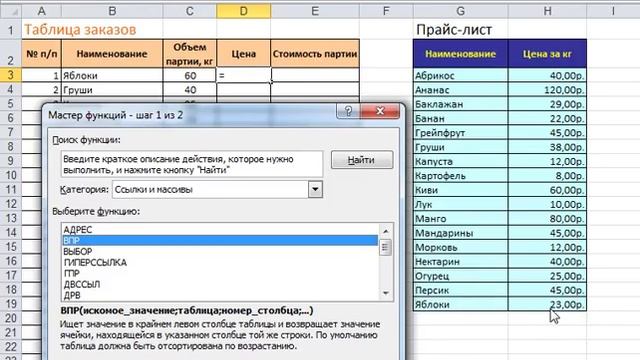
Task: Select column B header
Action: 112,11
